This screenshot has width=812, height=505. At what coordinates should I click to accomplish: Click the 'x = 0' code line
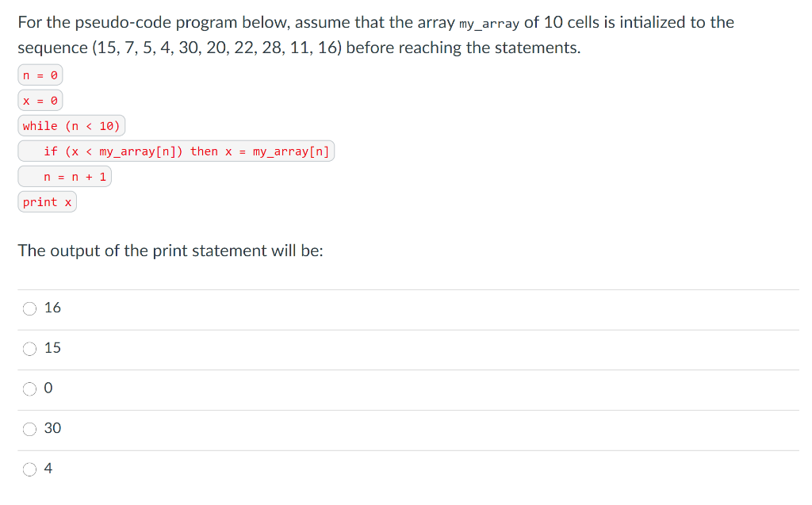[x=40, y=101]
